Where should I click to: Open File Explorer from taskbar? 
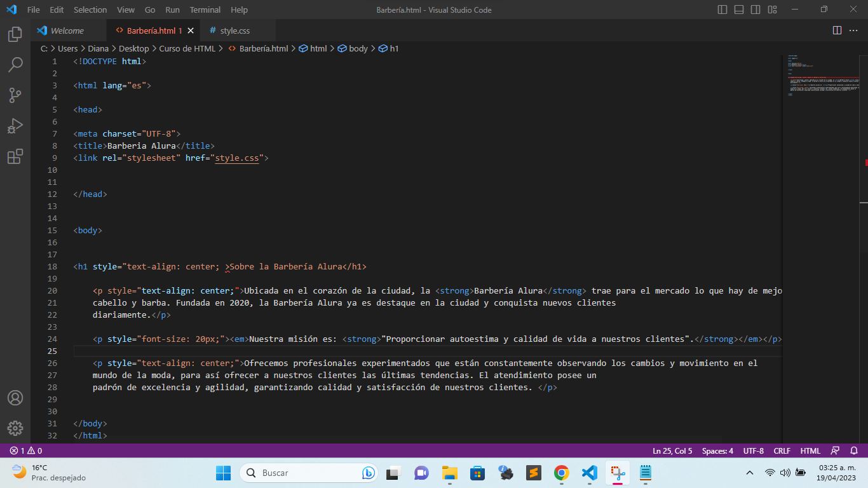[450, 473]
